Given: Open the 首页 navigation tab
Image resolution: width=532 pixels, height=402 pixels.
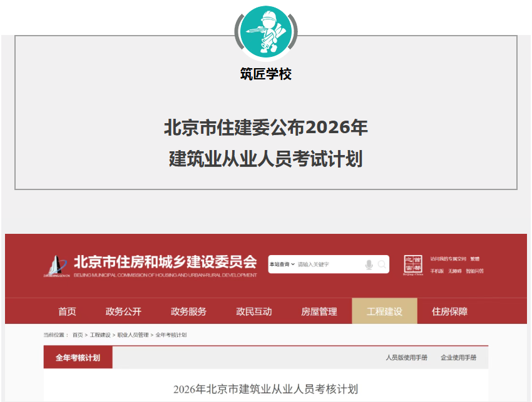Looking at the screenshot, I should tap(67, 311).
